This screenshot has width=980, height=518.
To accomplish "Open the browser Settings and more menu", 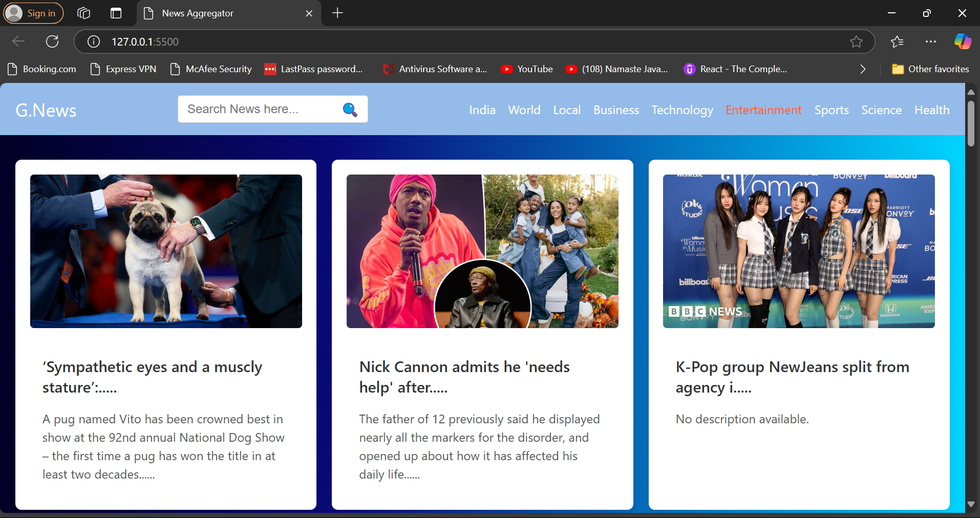I will click(931, 41).
